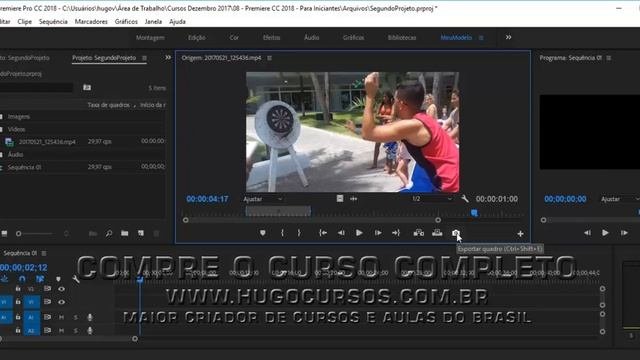Enable voice-over record on A1
640x360 pixels.
coord(90,317)
